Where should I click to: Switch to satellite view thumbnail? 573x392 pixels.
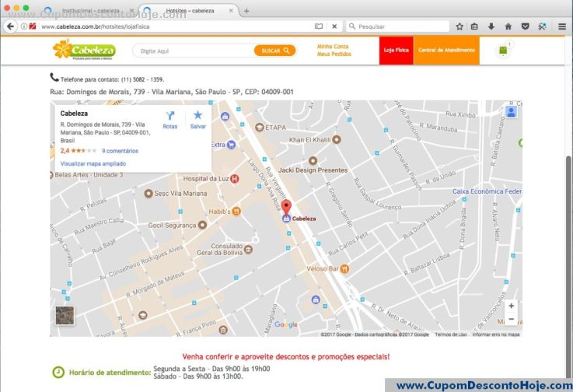[x=65, y=316]
